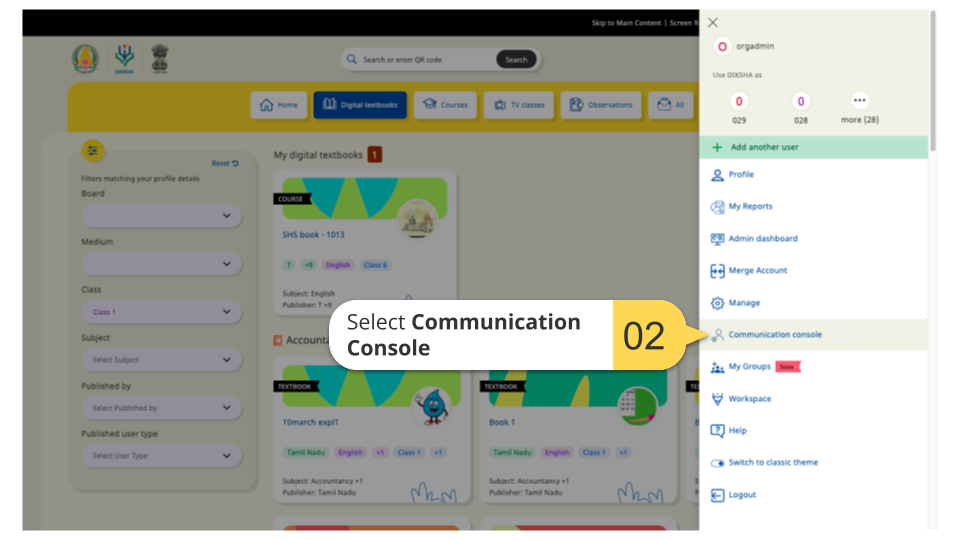The image size is (960, 540).
Task: Select Communication console menu item
Action: tap(774, 335)
